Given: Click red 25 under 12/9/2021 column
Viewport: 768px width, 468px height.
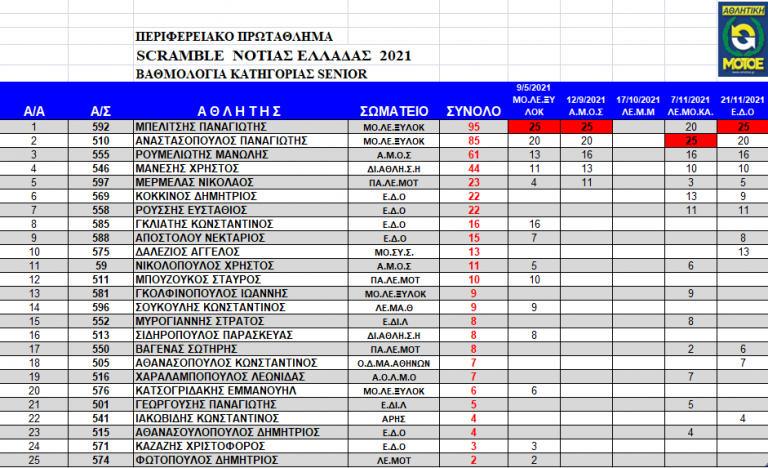Looking at the screenshot, I should click(586, 127).
